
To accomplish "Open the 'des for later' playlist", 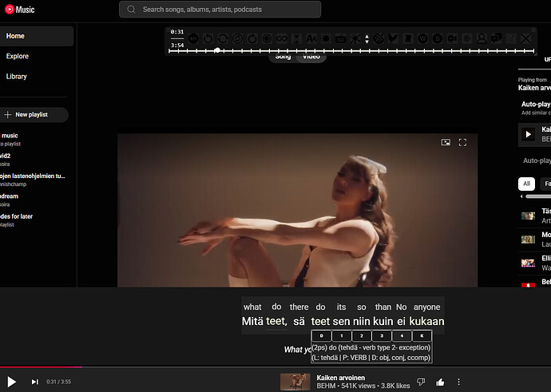I will tap(34, 220).
